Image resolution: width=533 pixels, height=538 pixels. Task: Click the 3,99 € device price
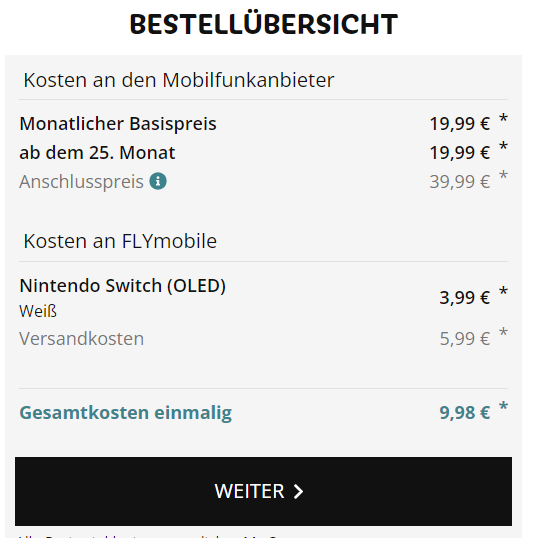point(465,297)
